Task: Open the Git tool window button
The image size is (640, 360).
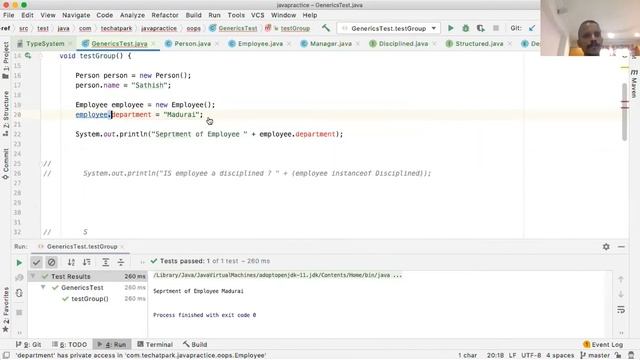Action: [29, 344]
